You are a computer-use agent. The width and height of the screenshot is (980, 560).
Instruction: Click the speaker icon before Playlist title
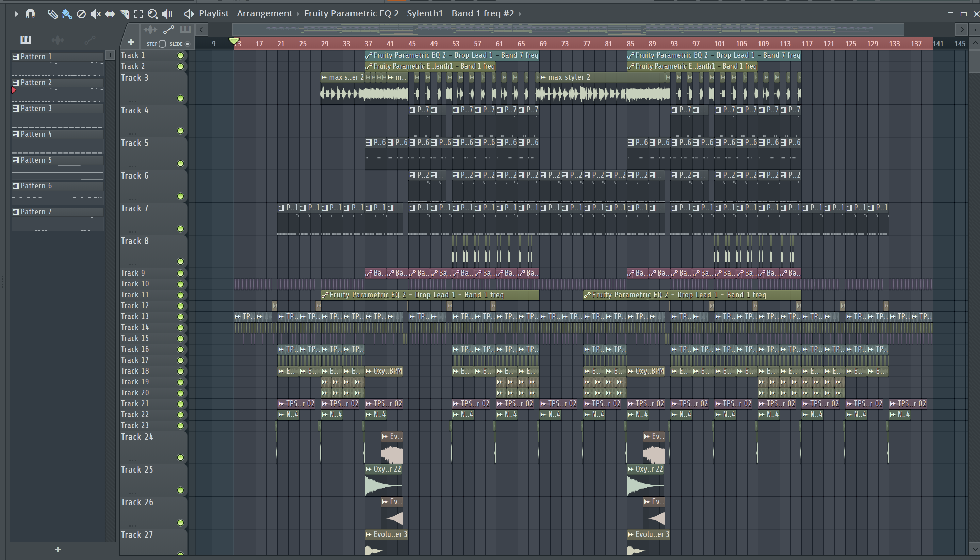[x=189, y=14]
